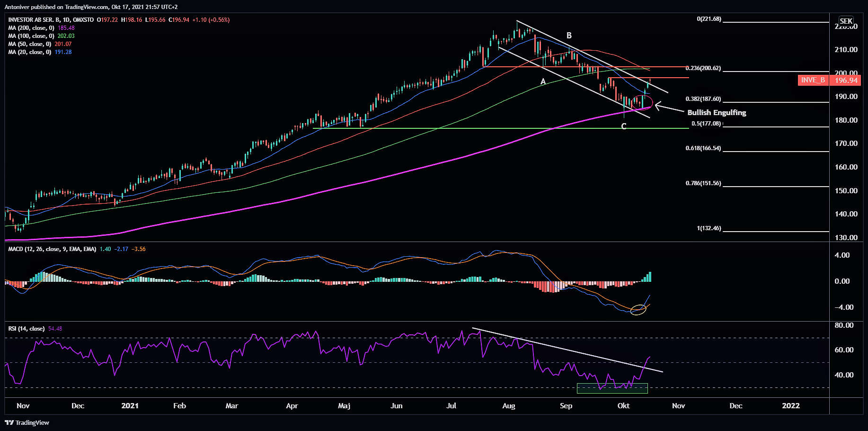Click the wave label A below the channel

point(543,81)
